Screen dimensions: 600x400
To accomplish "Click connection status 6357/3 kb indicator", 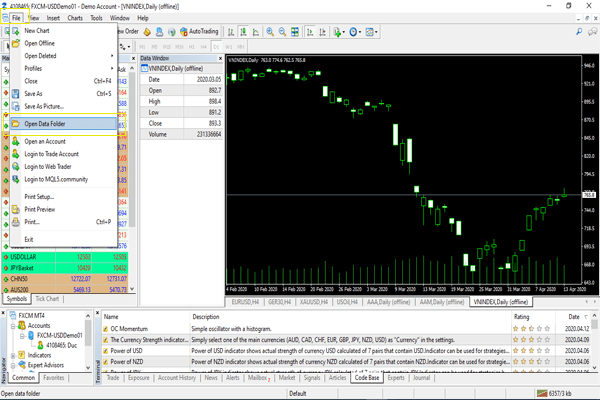I will (x=554, y=393).
